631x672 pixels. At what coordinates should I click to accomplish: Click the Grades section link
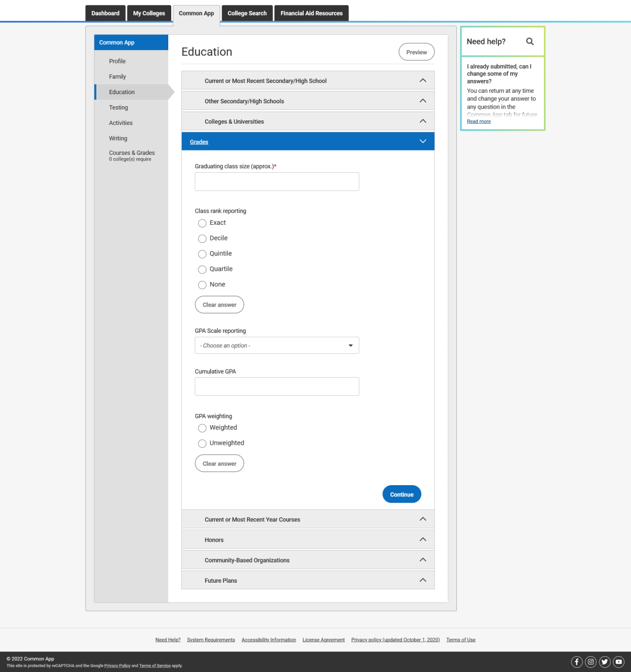199,142
